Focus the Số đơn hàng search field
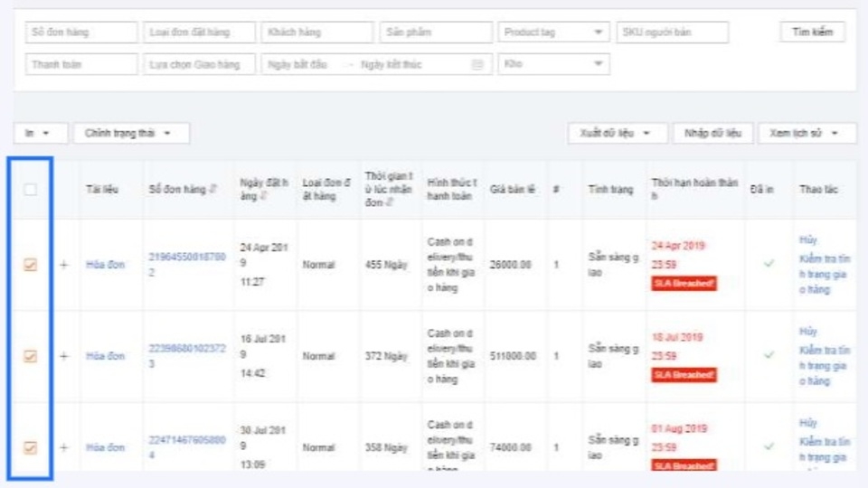Image resolution: width=868 pixels, height=488 pixels. (80, 33)
